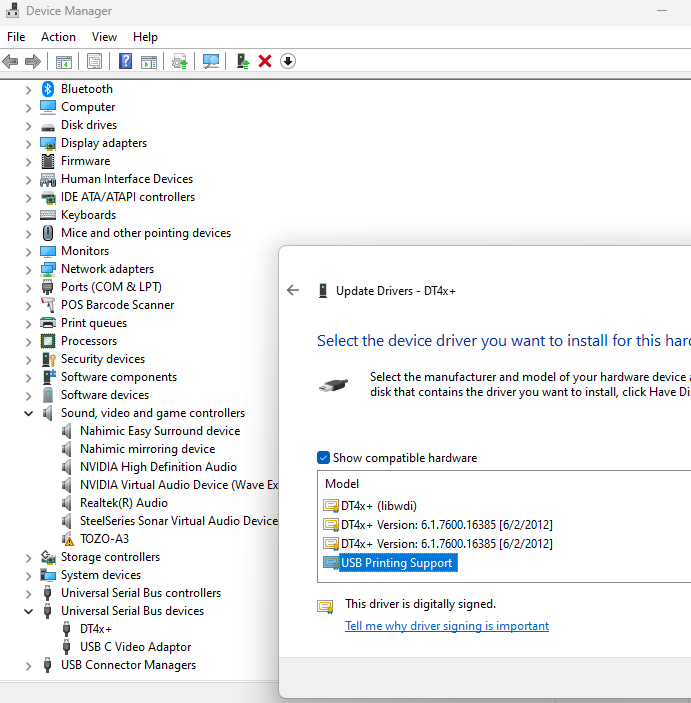Expand the Bluetooth category
This screenshot has width=691, height=703.
pyautogui.click(x=28, y=90)
